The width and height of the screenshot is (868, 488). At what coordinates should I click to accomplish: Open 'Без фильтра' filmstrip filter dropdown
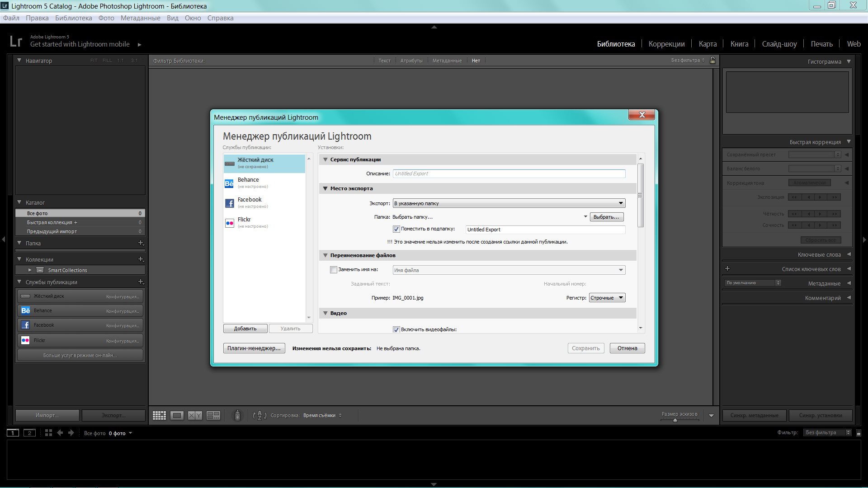828,432
